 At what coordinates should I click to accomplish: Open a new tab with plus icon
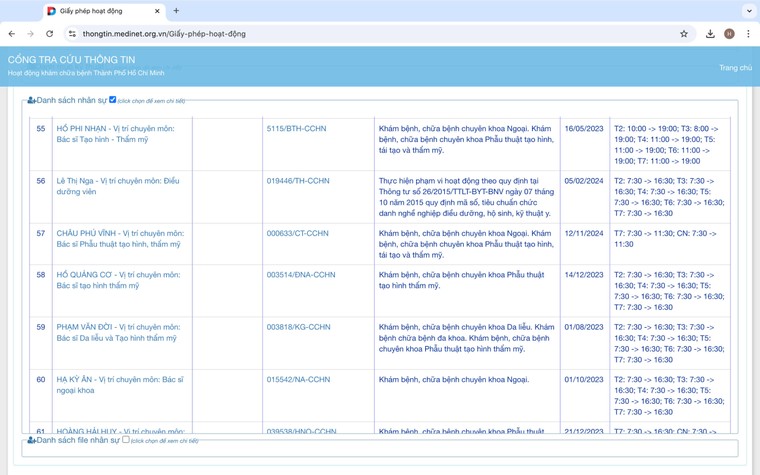pyautogui.click(x=176, y=11)
